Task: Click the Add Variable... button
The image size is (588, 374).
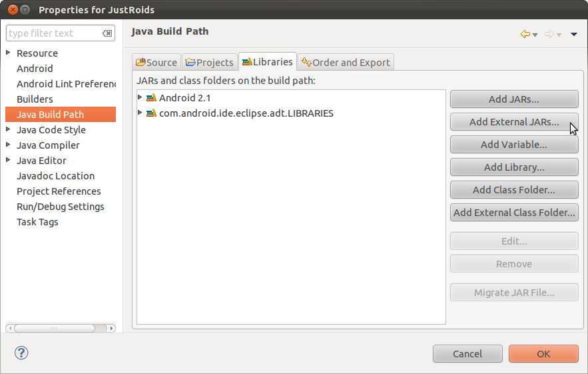Action: click(514, 145)
